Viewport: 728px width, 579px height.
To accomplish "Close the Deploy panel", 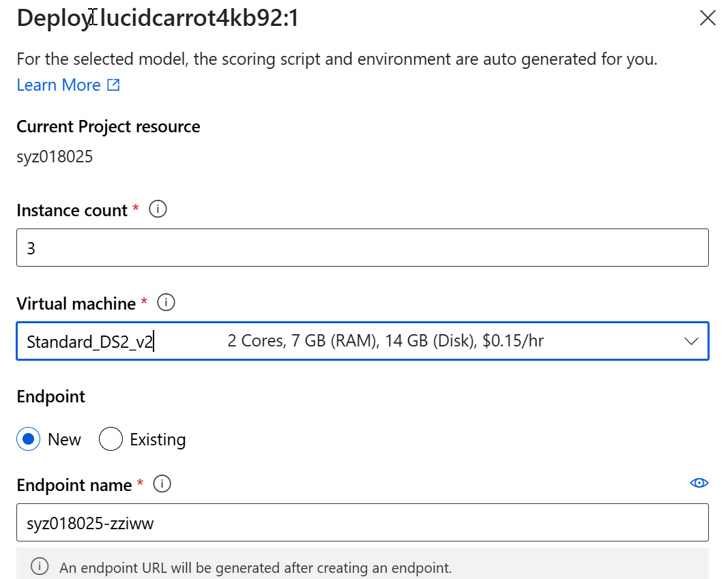I will point(708,18).
